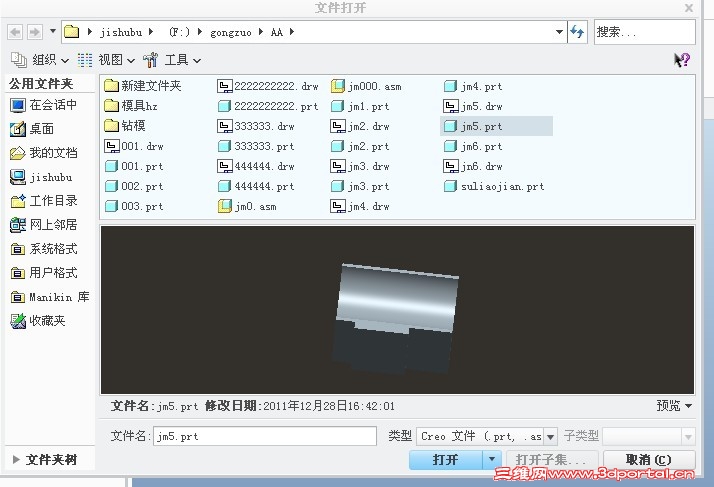Expand the address path dropdown
Screen dimensions: 714x487
(x=559, y=32)
